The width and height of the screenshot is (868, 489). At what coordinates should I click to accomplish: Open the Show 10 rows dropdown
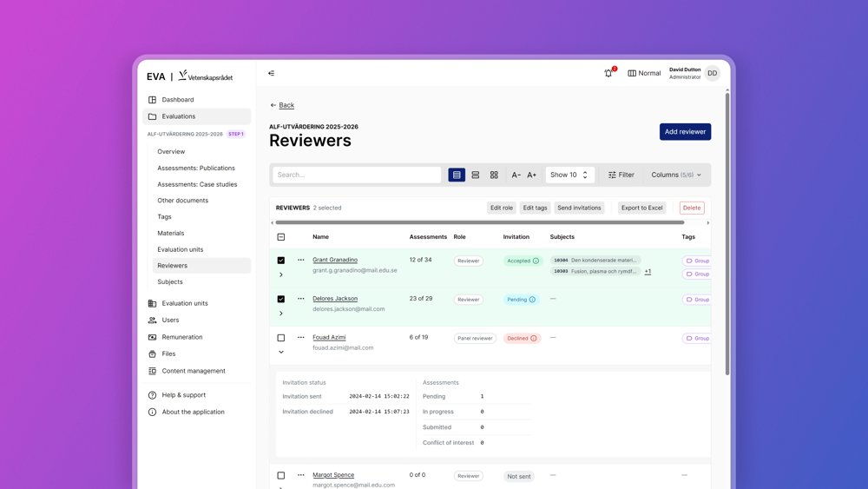click(569, 175)
